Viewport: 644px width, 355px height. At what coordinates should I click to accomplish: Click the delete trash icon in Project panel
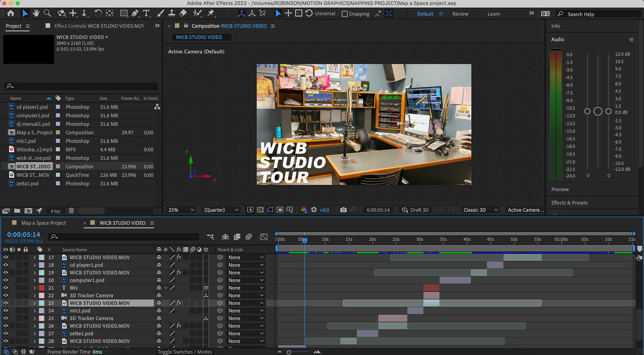(x=71, y=211)
